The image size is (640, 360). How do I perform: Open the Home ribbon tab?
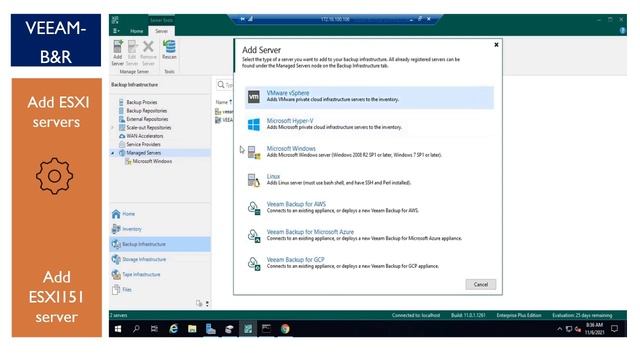pos(136,31)
